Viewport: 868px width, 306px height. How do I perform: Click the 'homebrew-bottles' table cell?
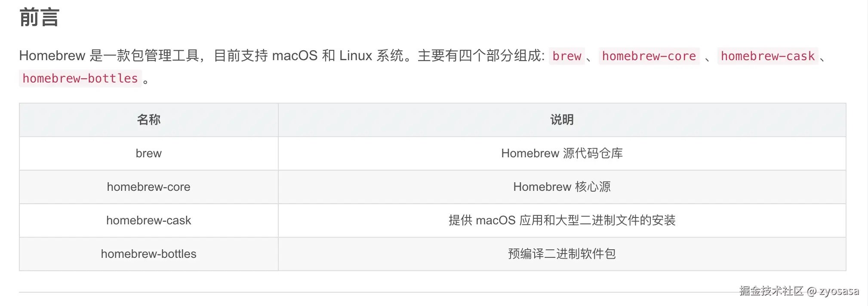pos(148,254)
